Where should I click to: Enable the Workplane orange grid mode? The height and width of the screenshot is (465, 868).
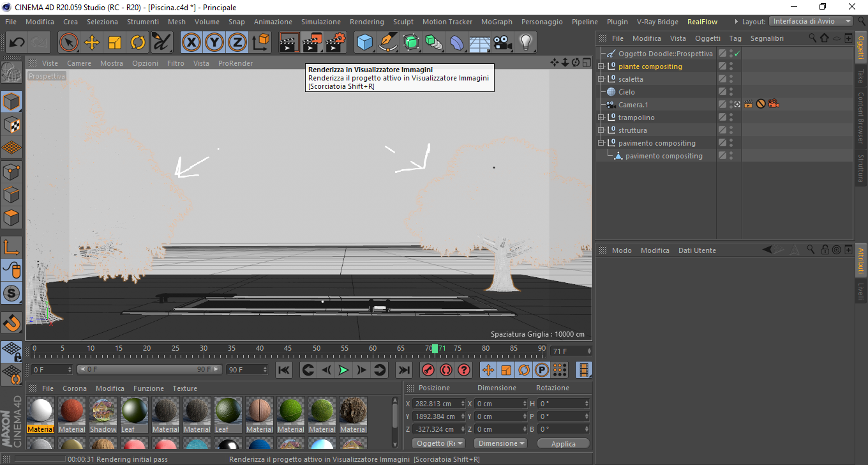11,148
